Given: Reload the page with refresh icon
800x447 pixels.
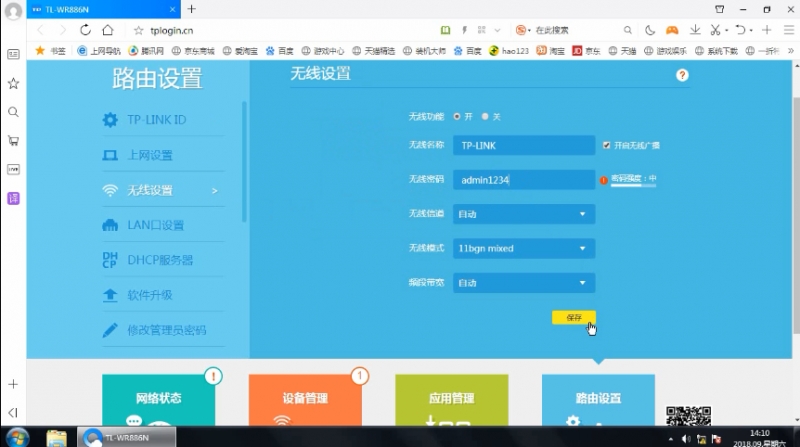Looking at the screenshot, I should point(85,30).
